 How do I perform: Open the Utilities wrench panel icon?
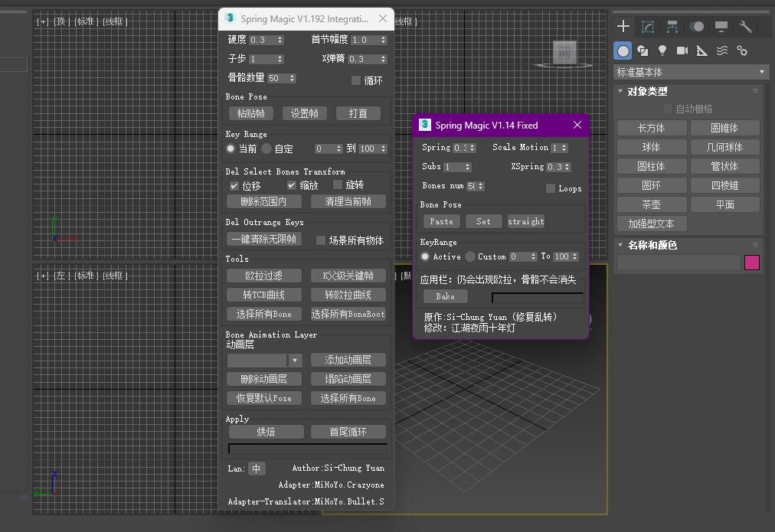point(745,26)
